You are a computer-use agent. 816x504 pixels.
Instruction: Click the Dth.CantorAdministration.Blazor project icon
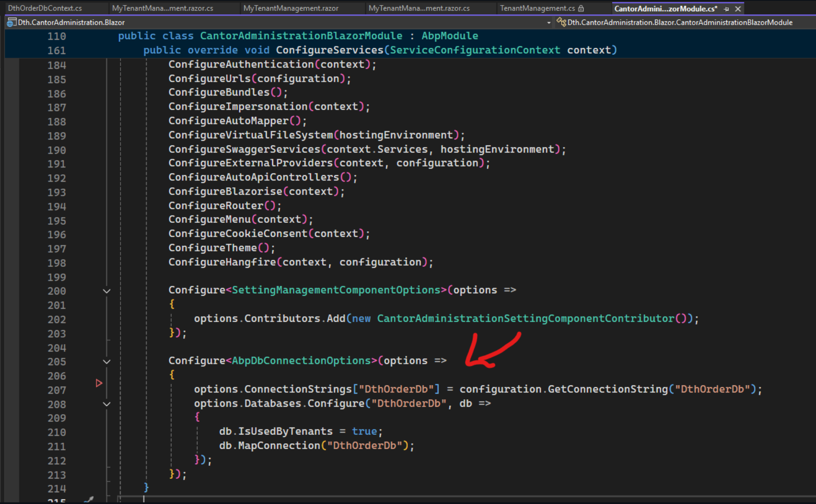(11, 23)
